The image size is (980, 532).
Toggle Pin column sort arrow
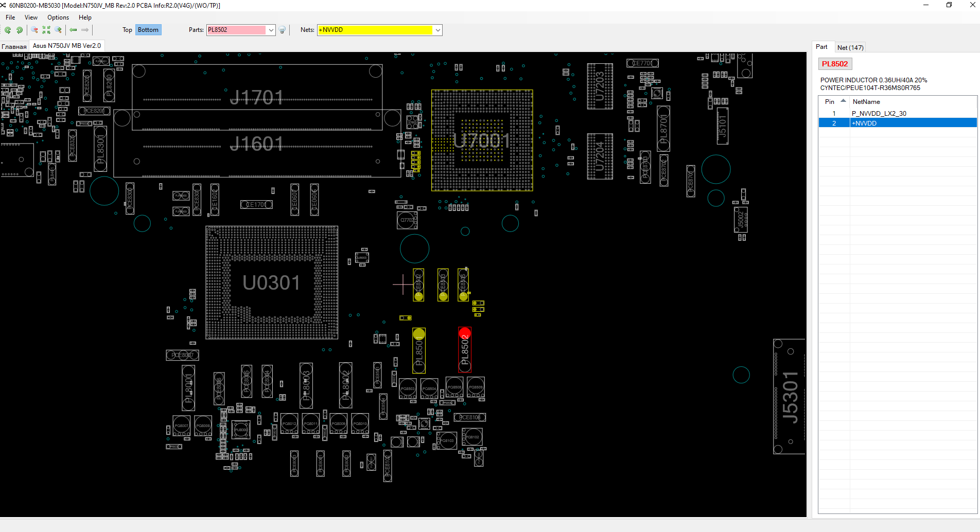[x=843, y=101]
